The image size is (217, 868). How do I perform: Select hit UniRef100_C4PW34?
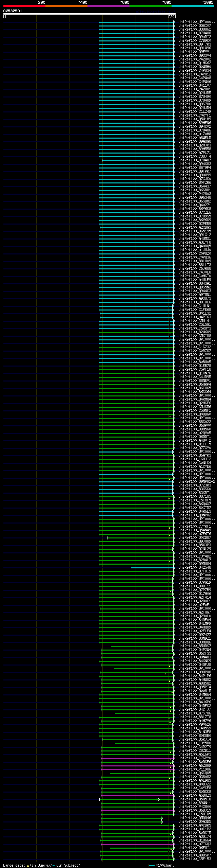(x=195, y=71)
